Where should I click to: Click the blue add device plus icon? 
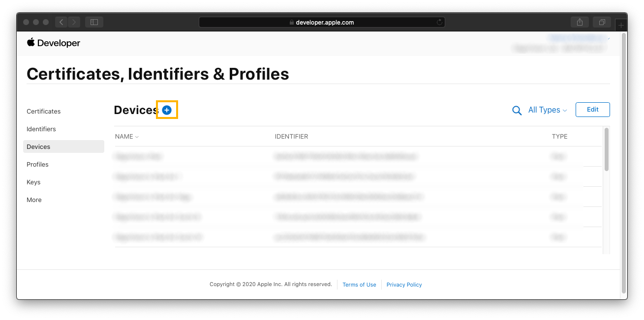(x=167, y=111)
